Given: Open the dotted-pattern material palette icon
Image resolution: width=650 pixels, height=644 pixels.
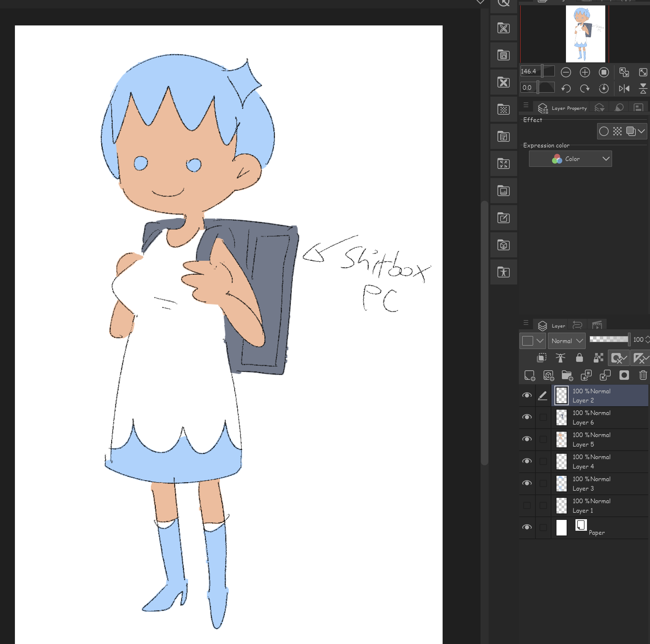Looking at the screenshot, I should 504,110.
